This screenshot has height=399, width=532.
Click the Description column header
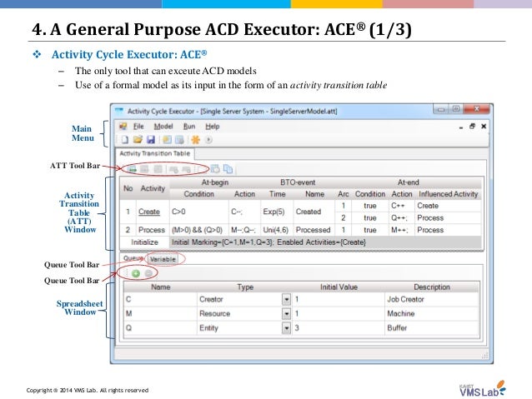click(432, 287)
